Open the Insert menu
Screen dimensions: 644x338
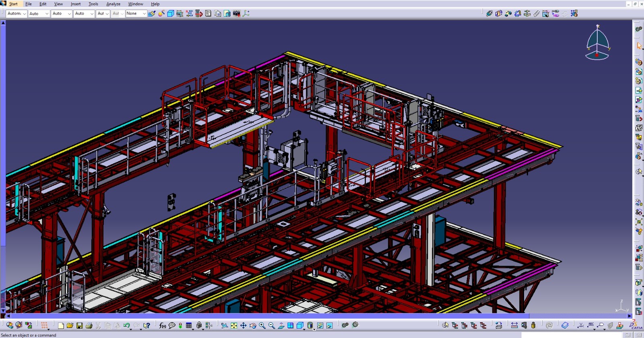pos(76,4)
